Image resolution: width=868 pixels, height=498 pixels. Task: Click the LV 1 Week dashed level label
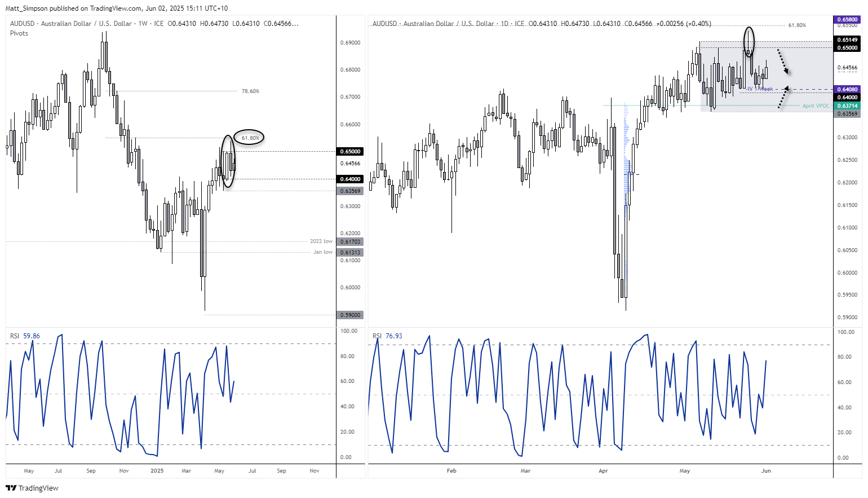pyautogui.click(x=760, y=89)
